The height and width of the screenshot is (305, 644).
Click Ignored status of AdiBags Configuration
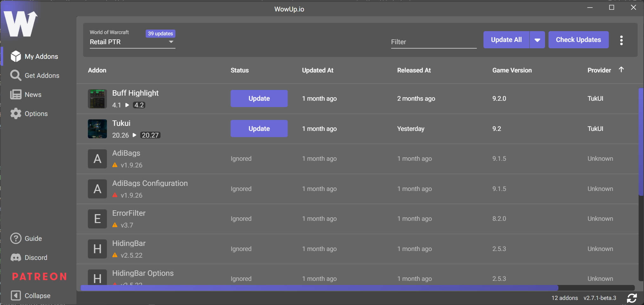[241, 189]
